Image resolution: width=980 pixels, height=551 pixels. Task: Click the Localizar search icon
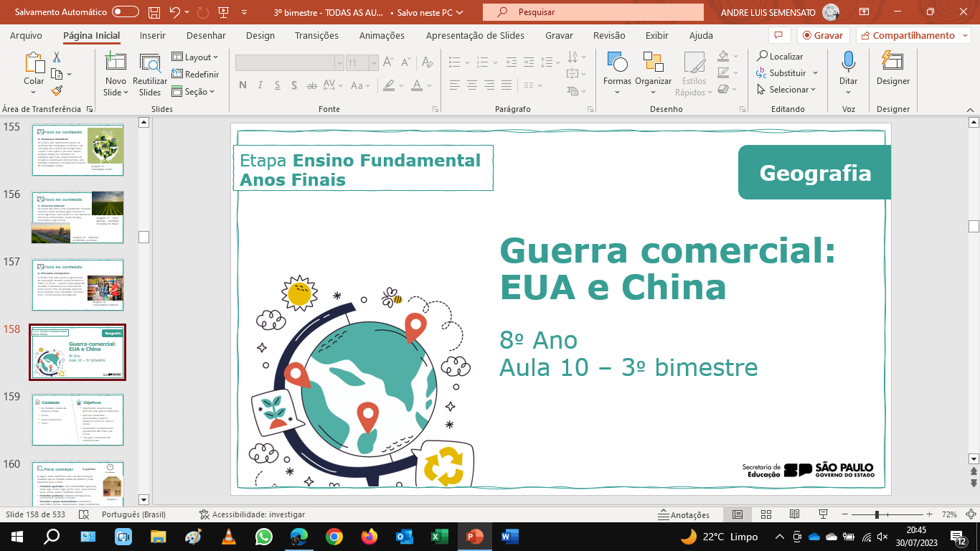[762, 56]
